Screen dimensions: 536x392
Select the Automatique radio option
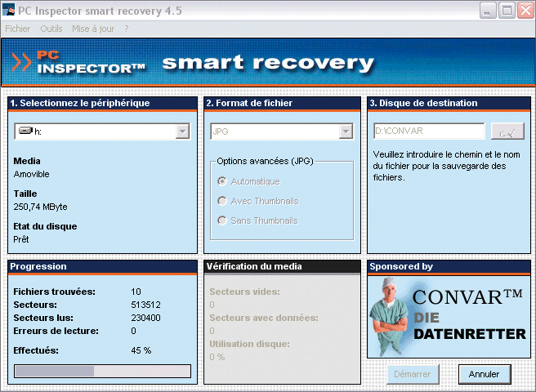pyautogui.click(x=222, y=181)
